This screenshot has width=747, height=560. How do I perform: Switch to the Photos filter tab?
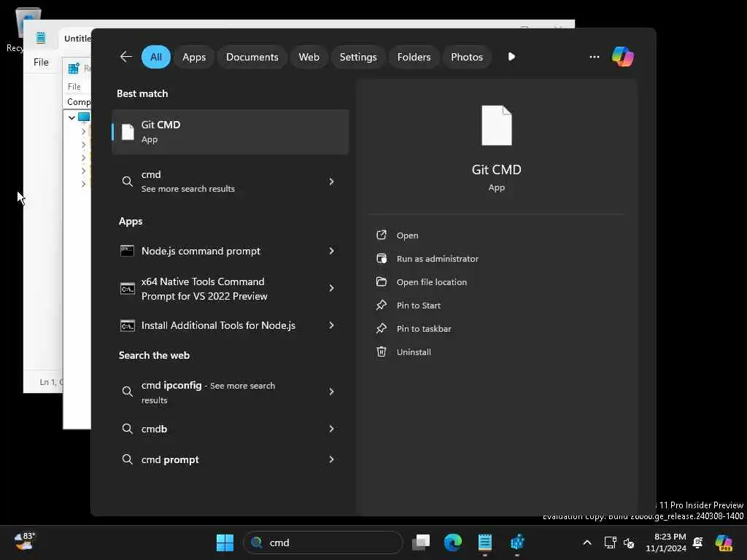[467, 57]
